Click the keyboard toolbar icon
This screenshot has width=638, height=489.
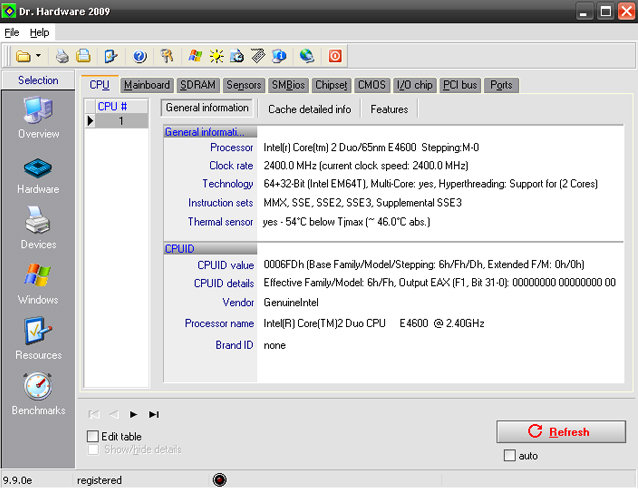(x=258, y=56)
